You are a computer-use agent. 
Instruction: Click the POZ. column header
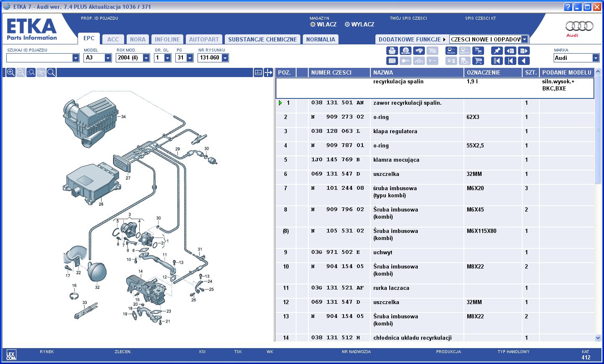click(286, 72)
